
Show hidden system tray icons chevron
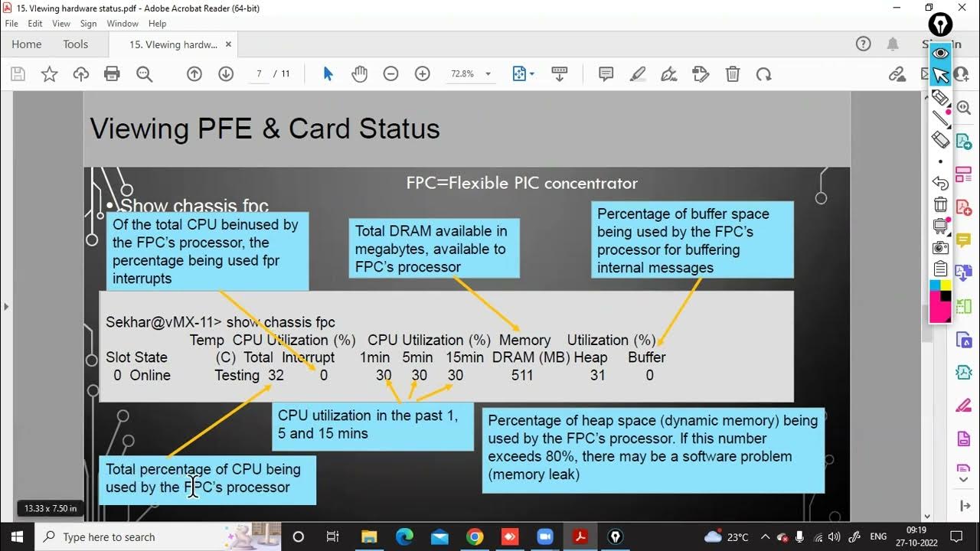coord(765,536)
